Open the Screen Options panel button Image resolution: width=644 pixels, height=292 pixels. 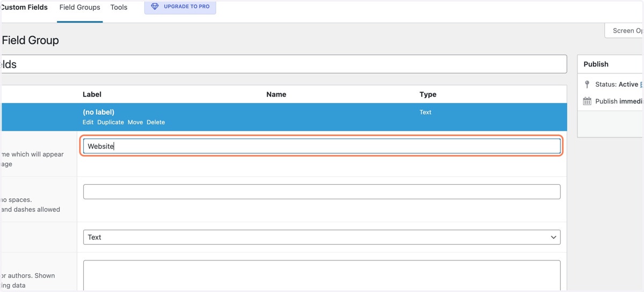[624, 31]
